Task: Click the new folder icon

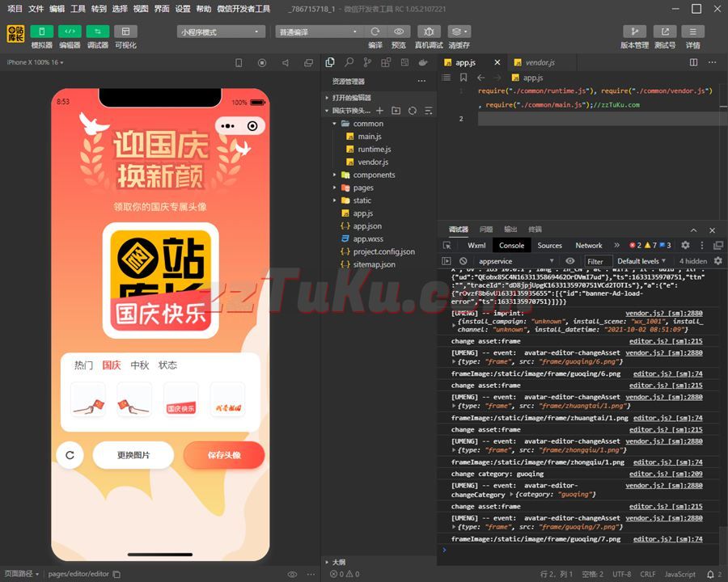Action: point(396,111)
